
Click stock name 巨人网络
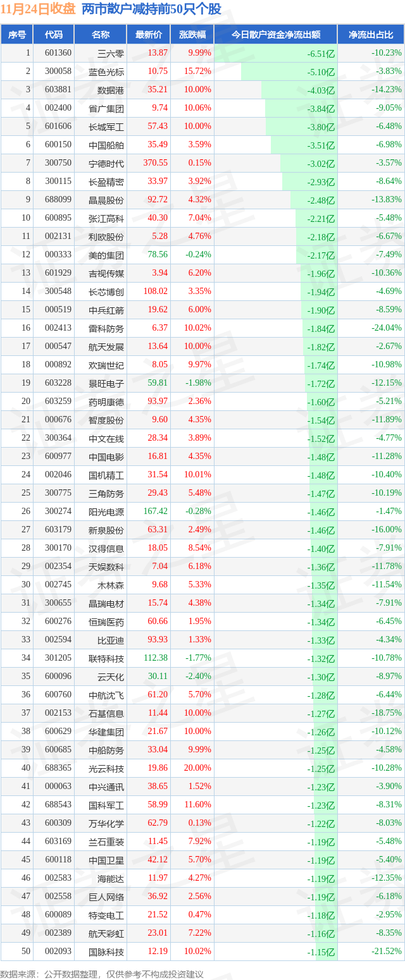tap(106, 897)
